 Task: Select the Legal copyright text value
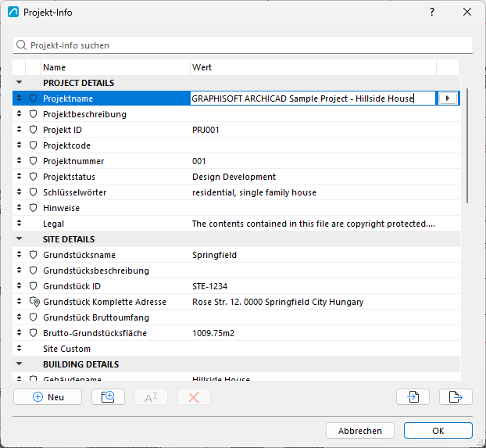(313, 224)
